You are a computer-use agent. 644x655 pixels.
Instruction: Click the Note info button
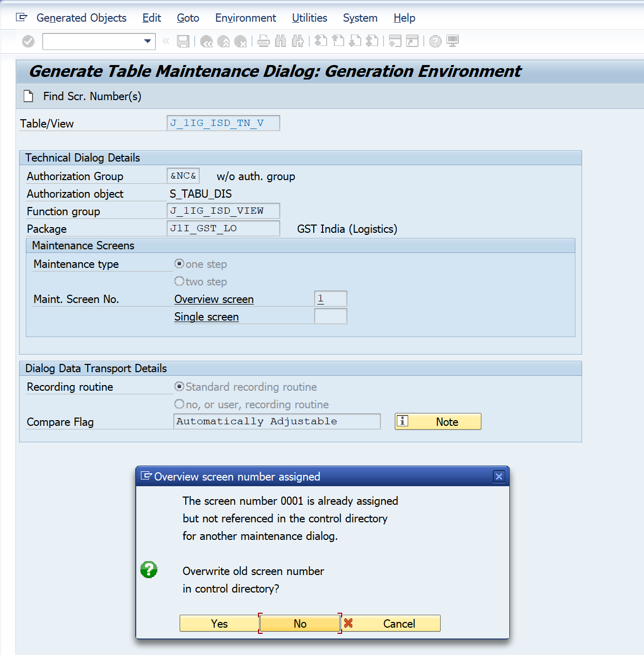[x=438, y=422]
